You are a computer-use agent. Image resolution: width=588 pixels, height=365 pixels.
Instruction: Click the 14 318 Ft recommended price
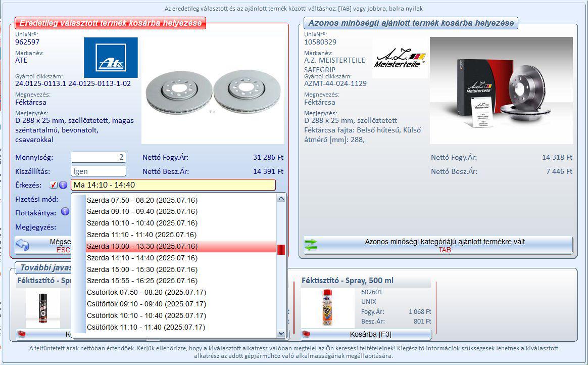point(557,157)
